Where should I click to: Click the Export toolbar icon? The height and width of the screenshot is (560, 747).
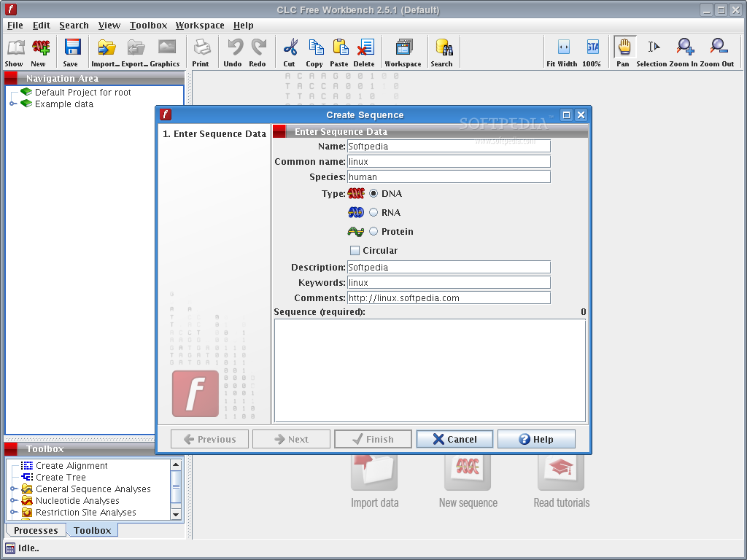point(136,48)
